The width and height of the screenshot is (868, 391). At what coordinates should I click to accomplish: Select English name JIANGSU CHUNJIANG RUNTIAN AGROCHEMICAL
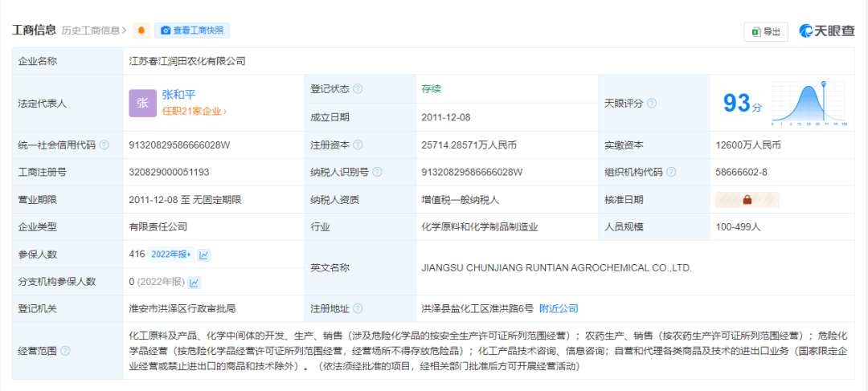557,267
